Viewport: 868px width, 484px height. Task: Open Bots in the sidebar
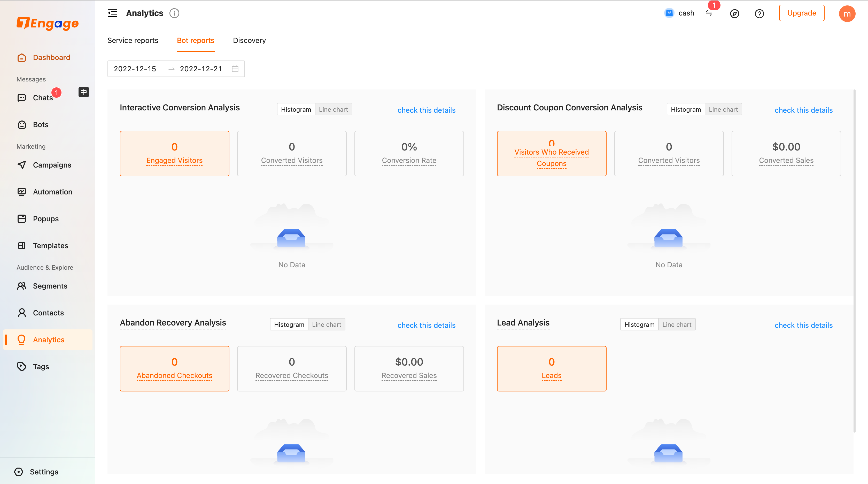pyautogui.click(x=48, y=124)
